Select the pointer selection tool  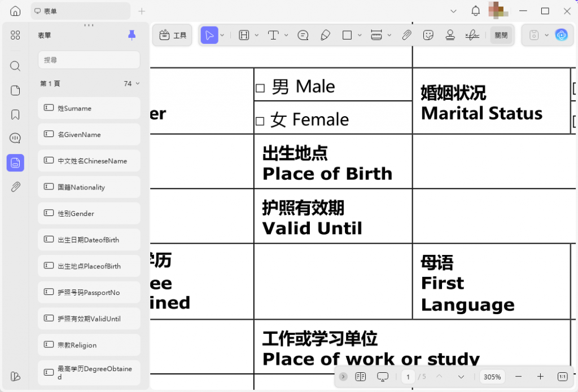click(209, 35)
